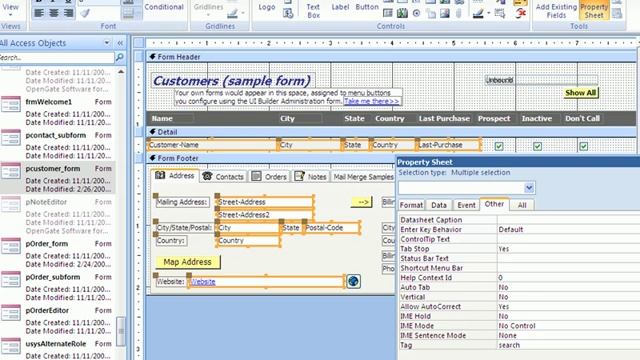Viewport: 640px width, 360px height.
Task: Insert a Label control
Action: [340, 7]
